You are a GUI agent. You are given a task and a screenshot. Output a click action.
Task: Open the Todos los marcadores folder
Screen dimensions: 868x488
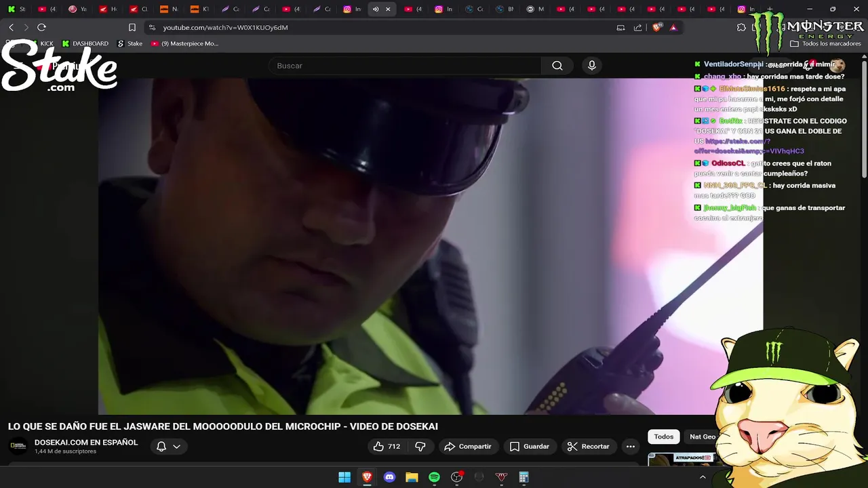coord(825,43)
